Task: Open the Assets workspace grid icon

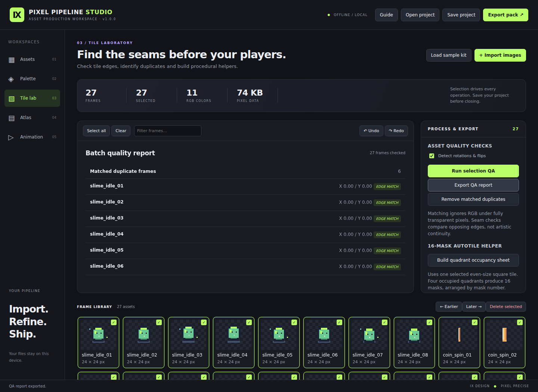Action: coord(12,60)
